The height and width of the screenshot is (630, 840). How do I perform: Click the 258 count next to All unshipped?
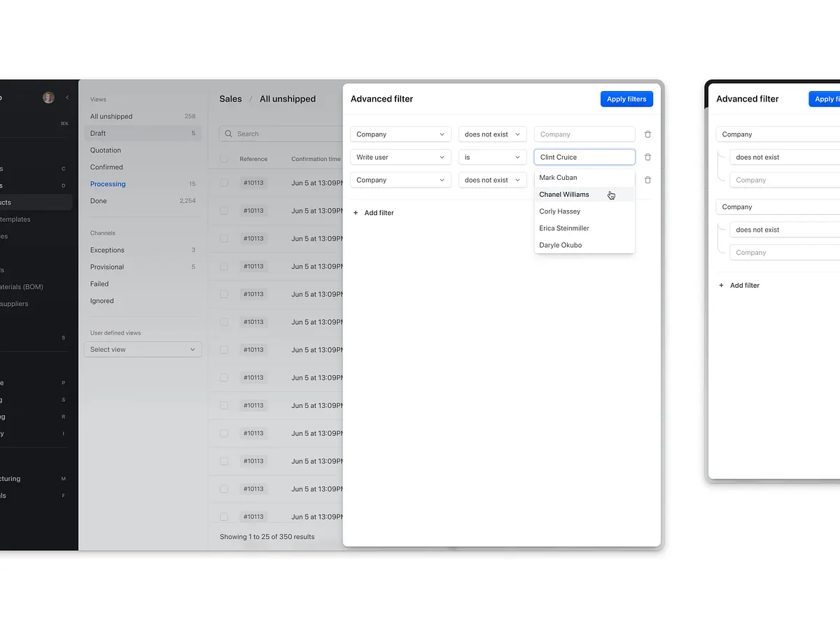[190, 116]
